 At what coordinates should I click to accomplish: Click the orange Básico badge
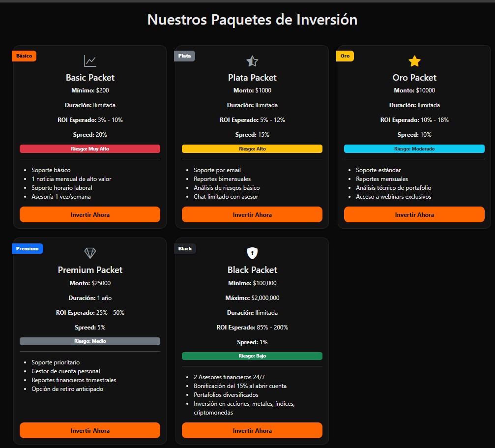pyautogui.click(x=24, y=56)
